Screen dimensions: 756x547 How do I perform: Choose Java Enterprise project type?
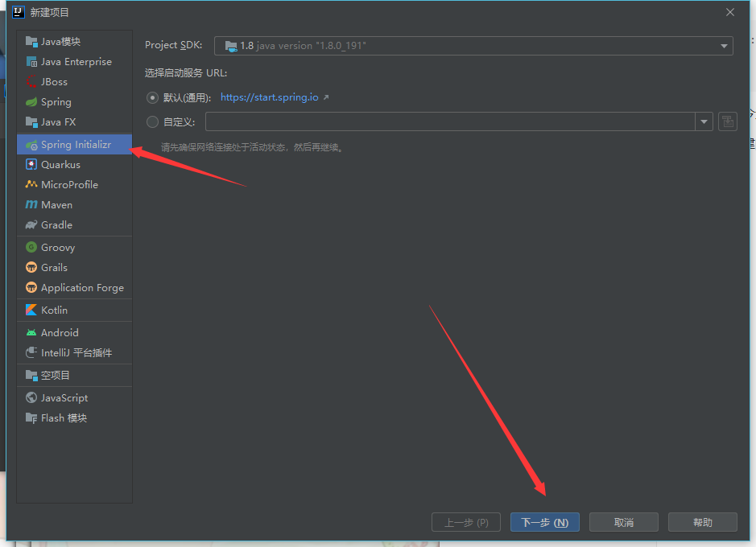(x=74, y=62)
